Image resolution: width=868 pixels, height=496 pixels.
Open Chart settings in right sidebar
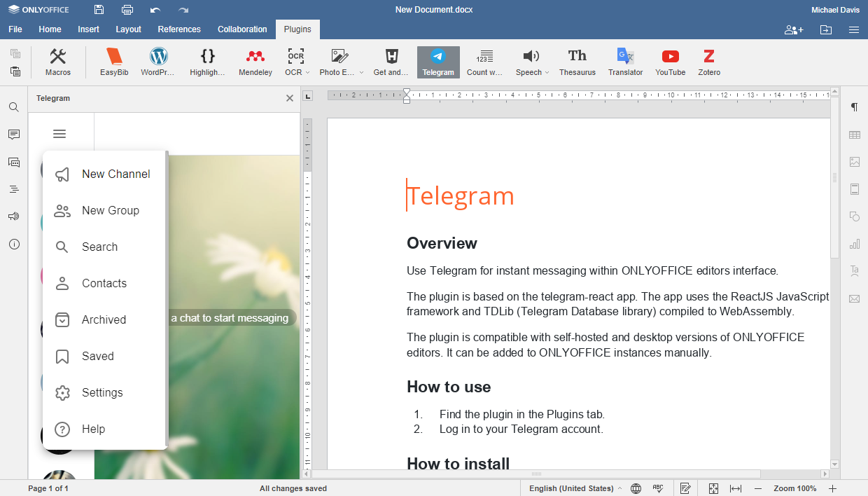pyautogui.click(x=854, y=244)
